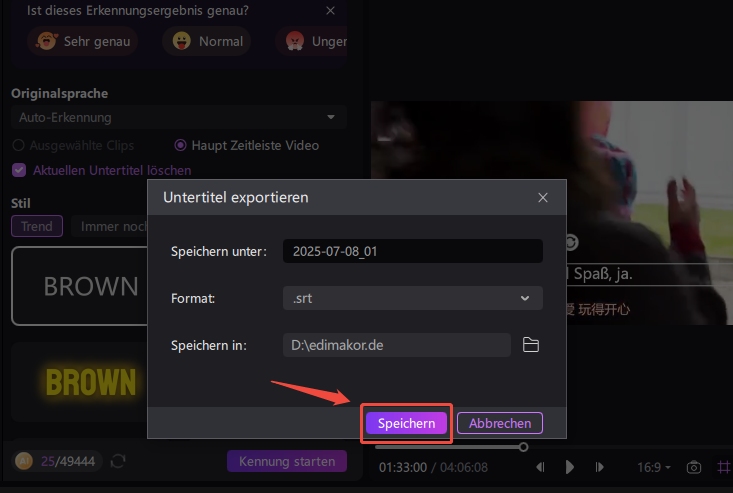This screenshot has height=493, width=733.
Task: Click the playback progress slider handle
Action: coord(524,447)
